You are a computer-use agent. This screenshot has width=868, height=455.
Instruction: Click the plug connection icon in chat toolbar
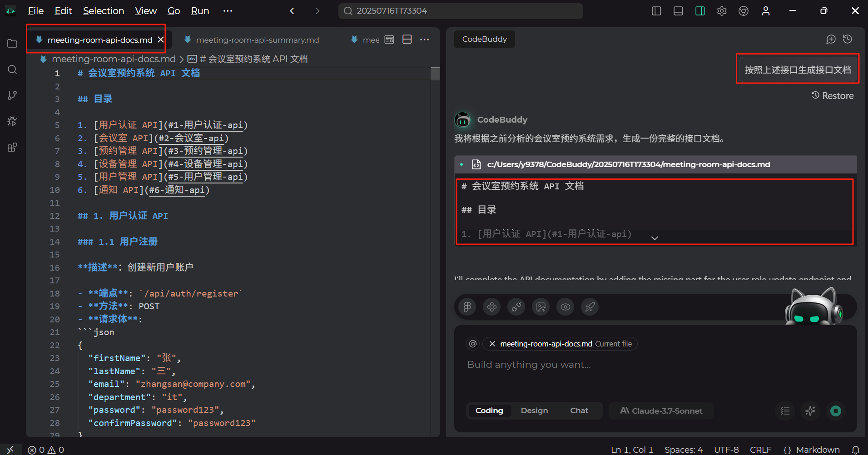516,307
